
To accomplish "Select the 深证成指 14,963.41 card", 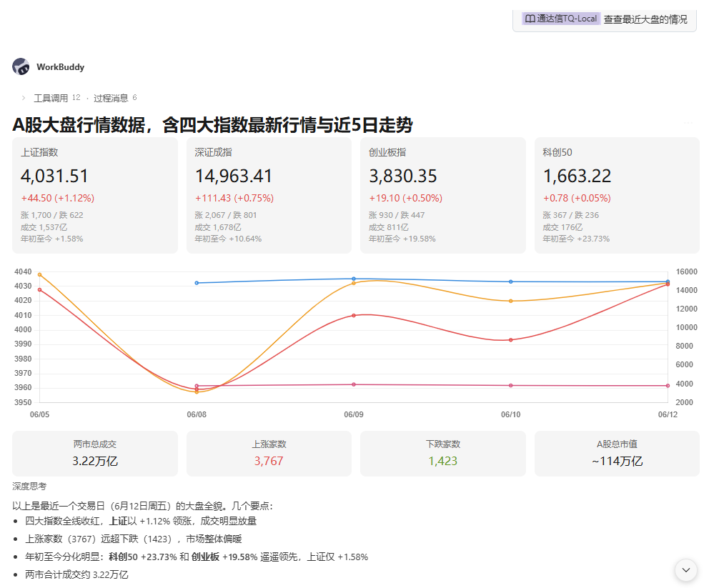I will tap(269, 195).
